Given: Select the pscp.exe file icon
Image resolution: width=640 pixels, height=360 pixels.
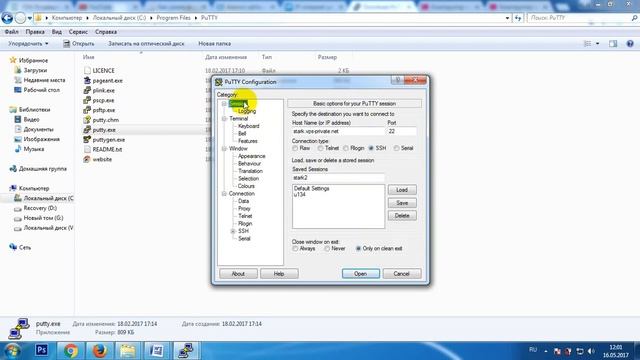Looking at the screenshot, I should [87, 100].
